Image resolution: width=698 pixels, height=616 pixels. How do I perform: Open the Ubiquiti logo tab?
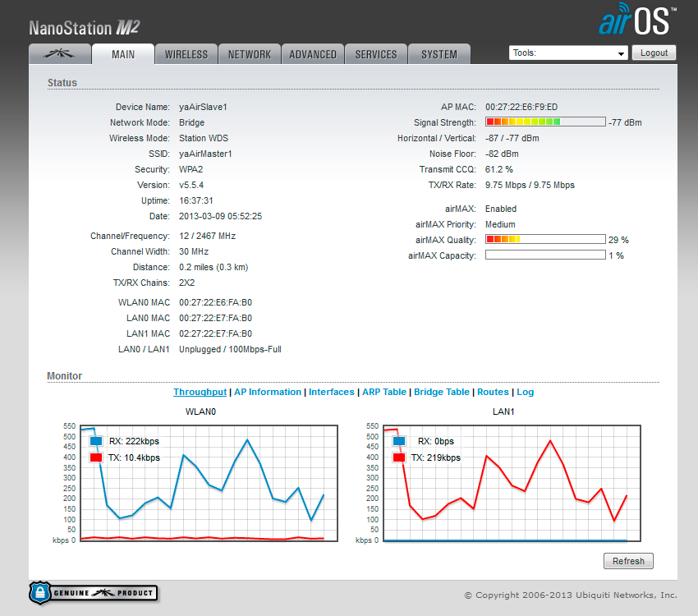click(60, 54)
